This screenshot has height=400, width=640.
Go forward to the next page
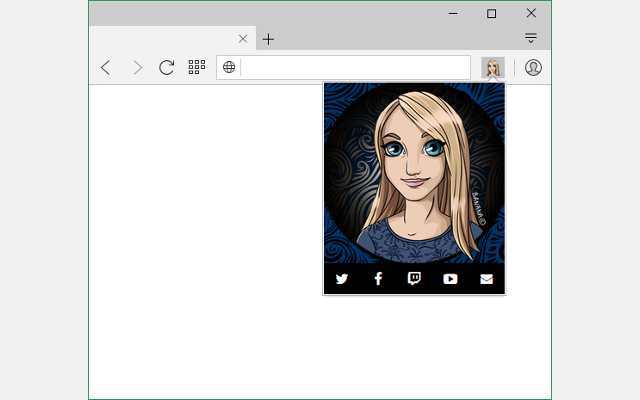click(x=138, y=67)
